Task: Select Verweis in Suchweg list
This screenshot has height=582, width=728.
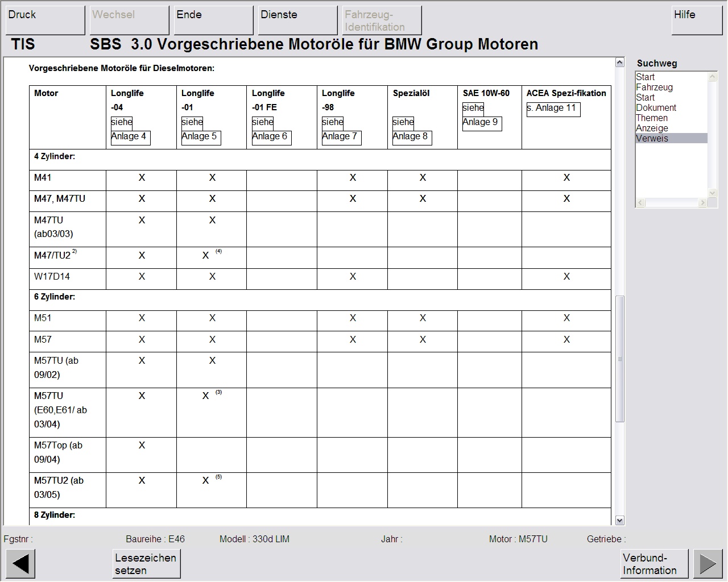Action: point(671,138)
